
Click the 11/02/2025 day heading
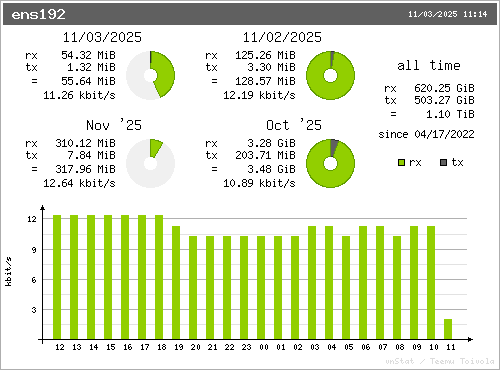(x=282, y=37)
